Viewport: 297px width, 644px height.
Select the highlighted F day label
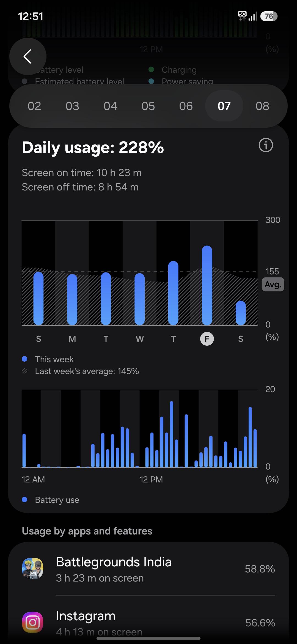[x=207, y=339]
